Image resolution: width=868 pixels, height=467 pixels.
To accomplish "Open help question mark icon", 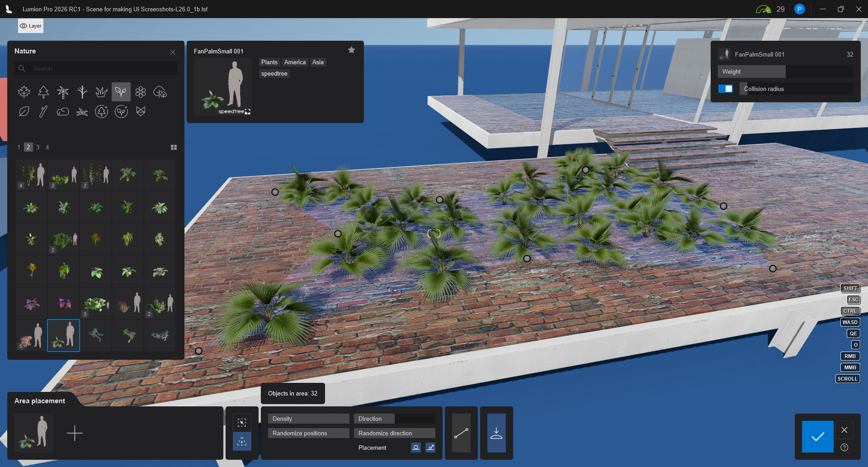I will tap(844, 448).
